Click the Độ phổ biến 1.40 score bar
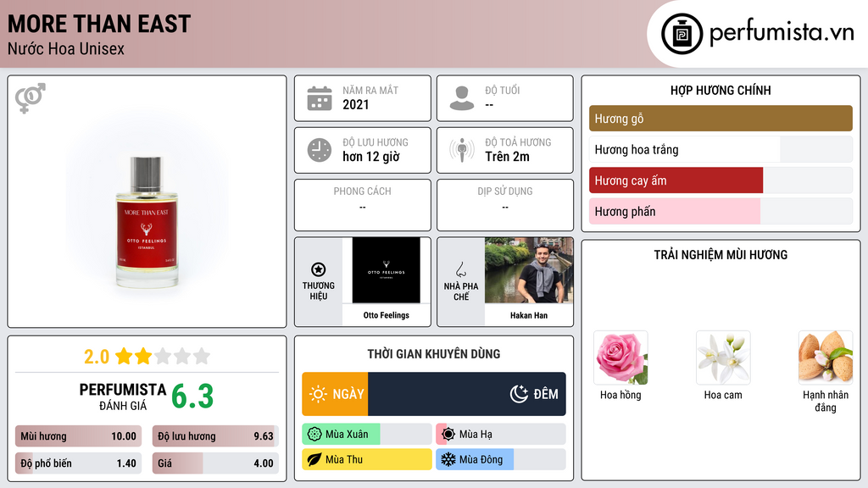Image resolution: width=868 pixels, height=488 pixels. pos(78,463)
